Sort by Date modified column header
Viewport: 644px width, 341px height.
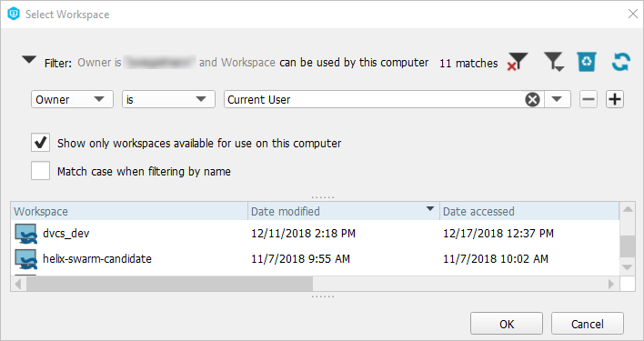tap(344, 211)
